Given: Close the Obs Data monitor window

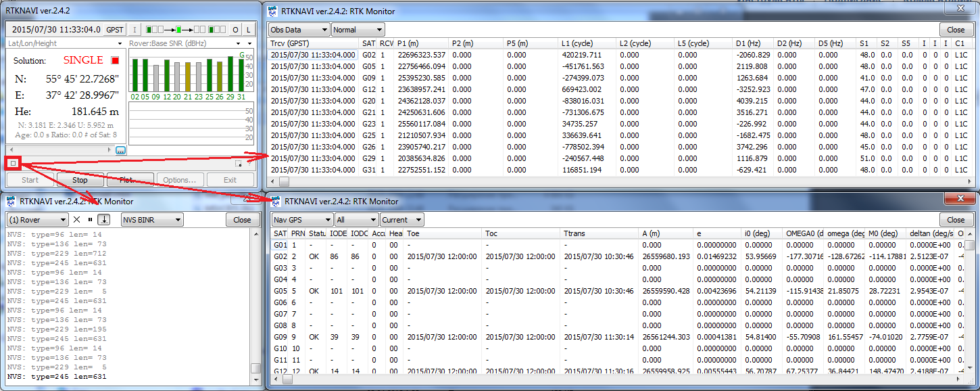Looking at the screenshot, I should pyautogui.click(x=956, y=30).
